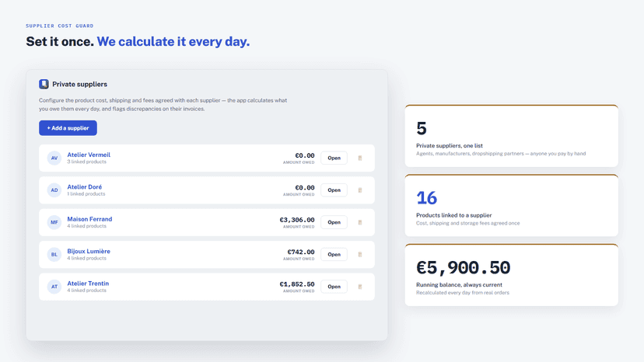Click the €1,852.50 amount owed
Screen dimensions: 644x362
point(297,284)
